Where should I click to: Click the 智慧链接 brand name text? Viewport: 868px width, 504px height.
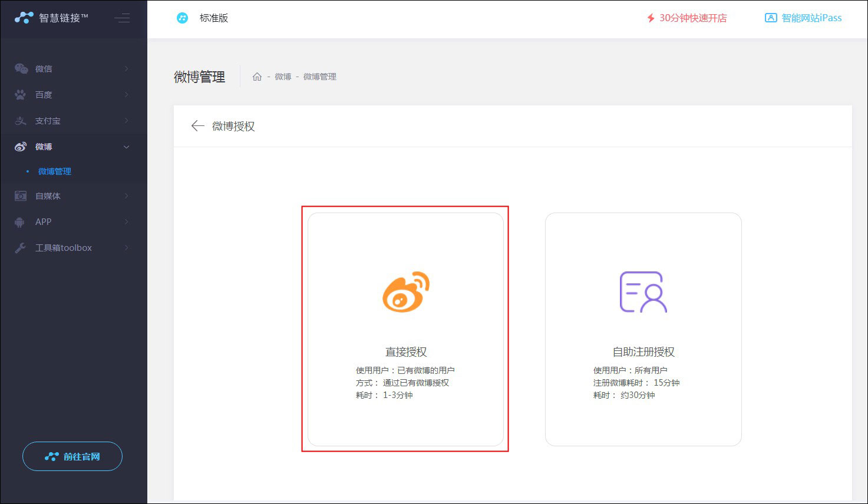pos(64,18)
